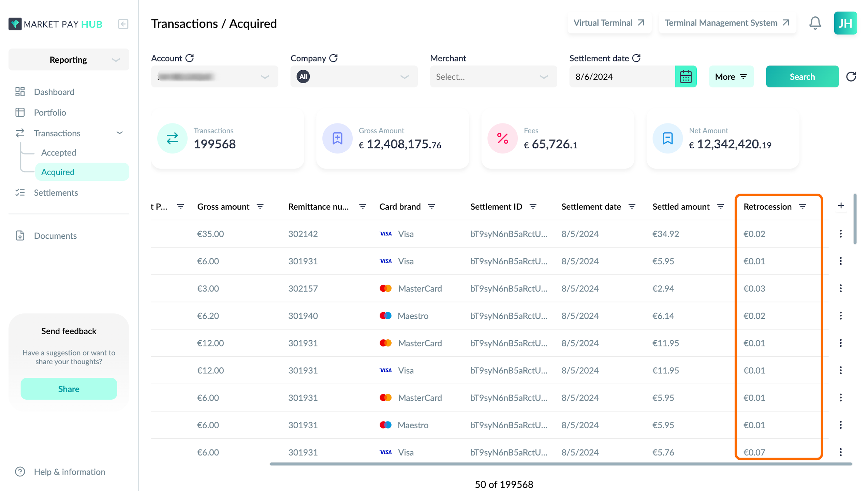This screenshot has height=491, width=868.
Task: Open Terminal Management System link
Action: (x=727, y=23)
